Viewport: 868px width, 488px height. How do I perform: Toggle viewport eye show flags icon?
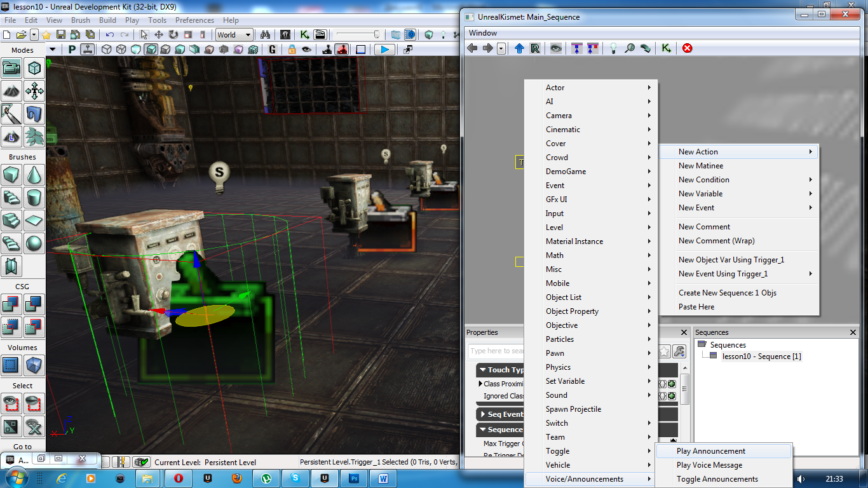306,50
